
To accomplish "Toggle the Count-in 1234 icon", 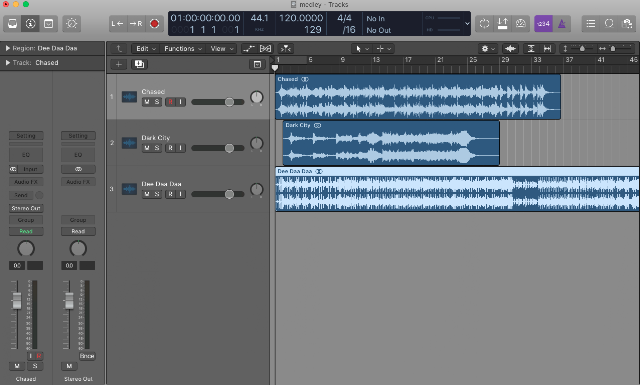I will coord(543,24).
